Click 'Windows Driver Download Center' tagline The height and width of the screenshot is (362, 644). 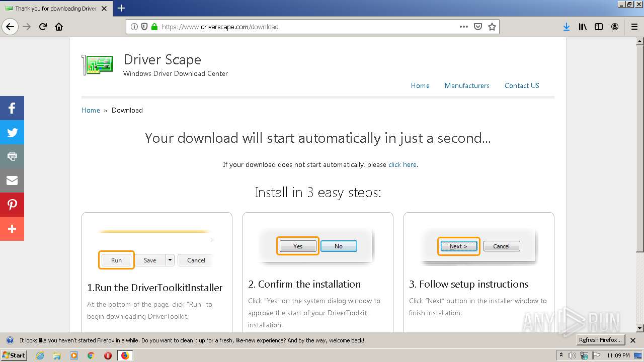click(176, 73)
